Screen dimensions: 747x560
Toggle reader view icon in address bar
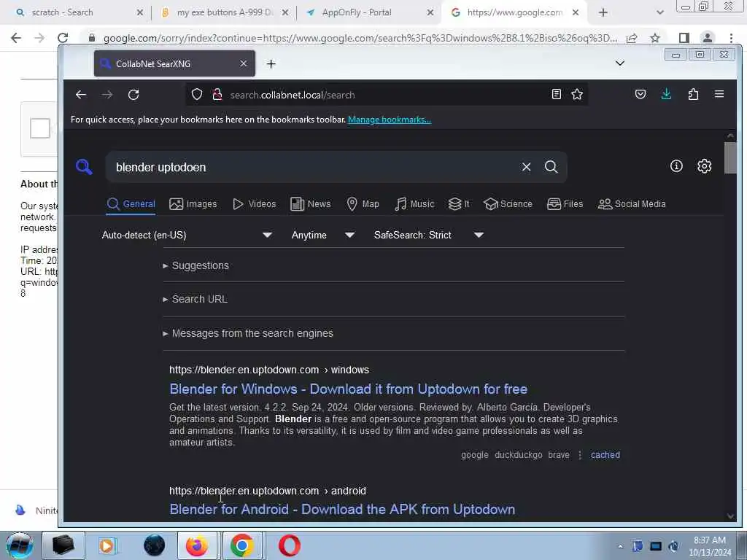(x=556, y=94)
